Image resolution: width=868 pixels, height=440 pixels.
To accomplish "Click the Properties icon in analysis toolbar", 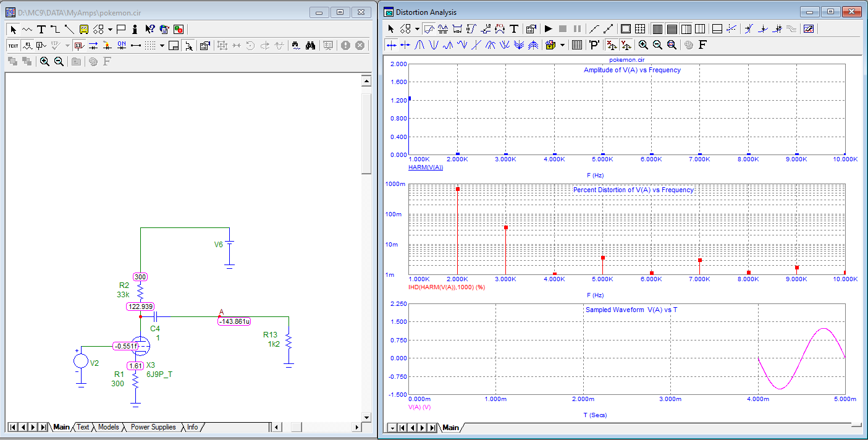I will 531,29.
